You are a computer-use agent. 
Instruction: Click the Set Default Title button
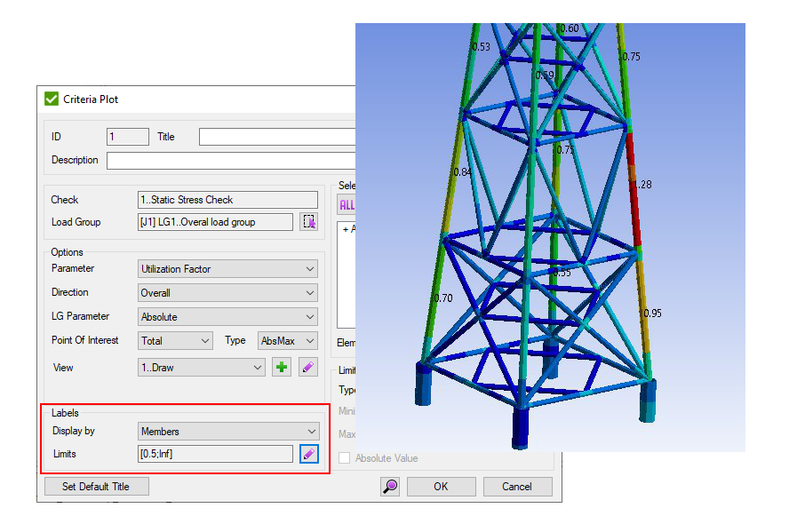[x=96, y=486]
